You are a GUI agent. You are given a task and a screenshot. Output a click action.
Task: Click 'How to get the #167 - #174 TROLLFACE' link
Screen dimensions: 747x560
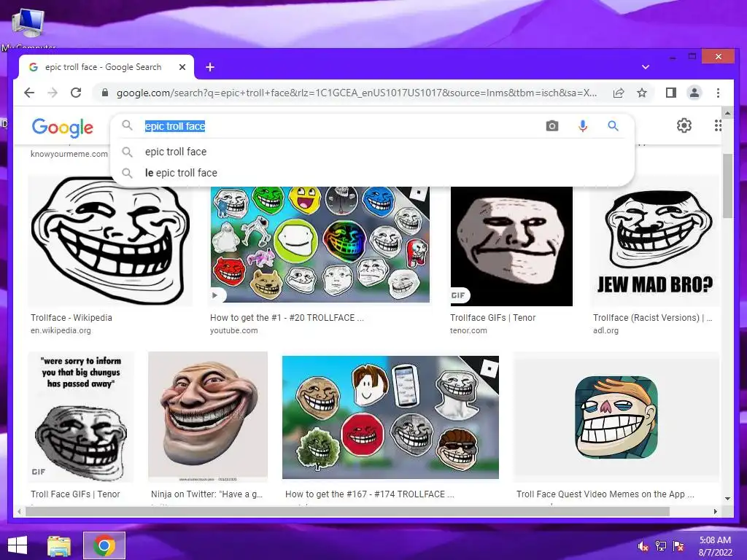coord(370,494)
